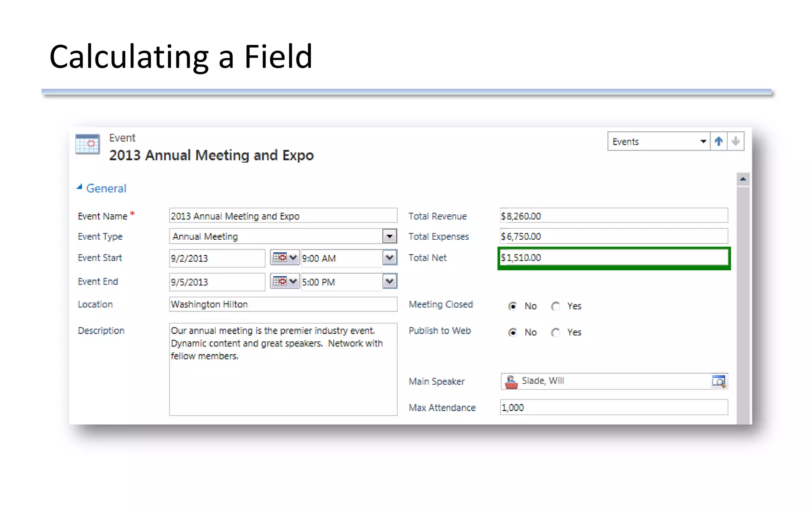Click Main Speaker lookup search icon
This screenshot has width=812, height=508.
coord(719,381)
